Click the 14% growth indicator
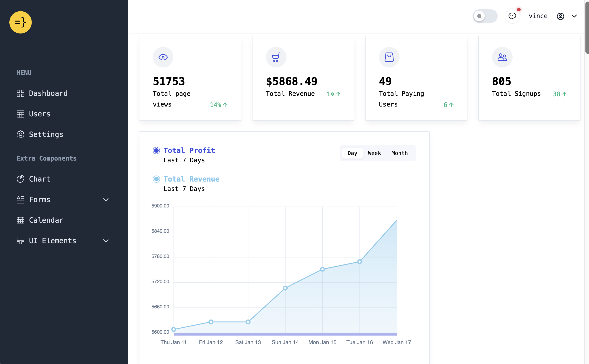 219,105
